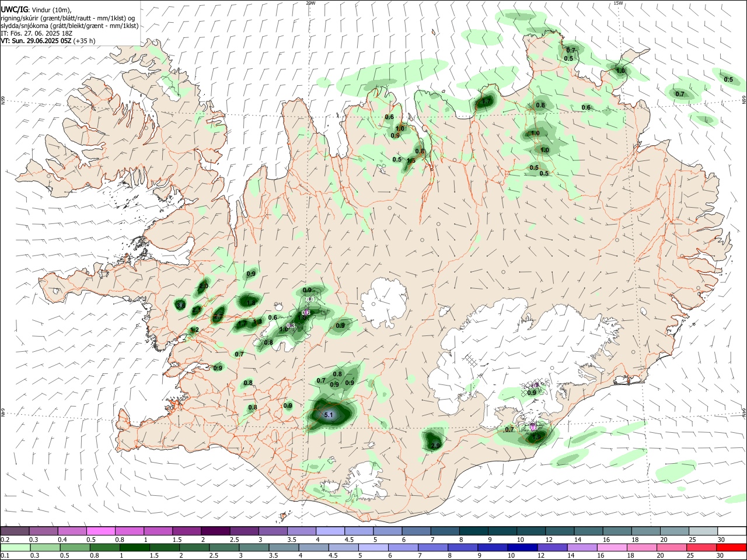Click the lavender swatch starting at 4 in snow legend
747x560 pixels.
[x=330, y=531]
